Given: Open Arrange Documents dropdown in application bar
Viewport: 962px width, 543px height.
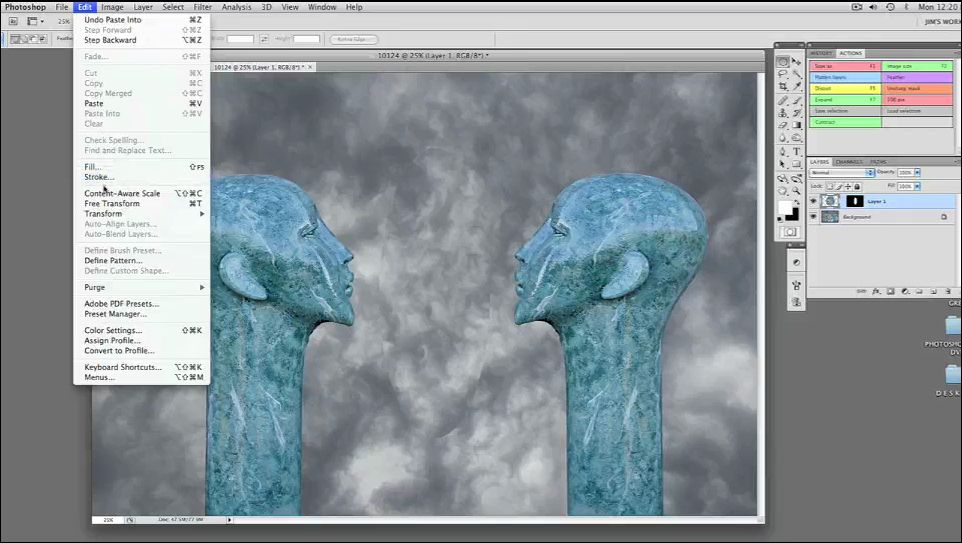Looking at the screenshot, I should (x=36, y=21).
